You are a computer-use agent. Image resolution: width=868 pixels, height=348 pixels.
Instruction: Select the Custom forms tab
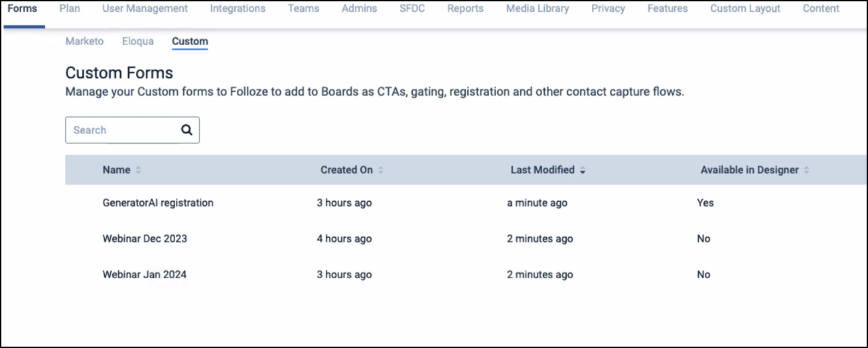click(x=190, y=41)
